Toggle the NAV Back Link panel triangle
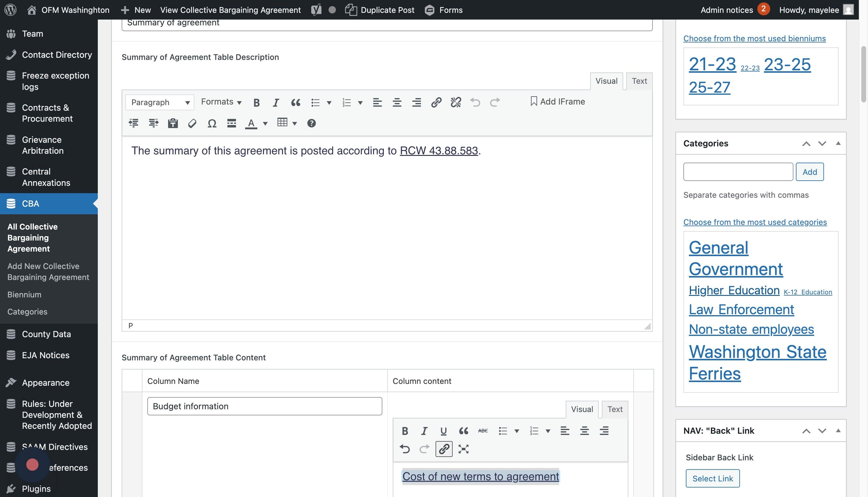 838,430
